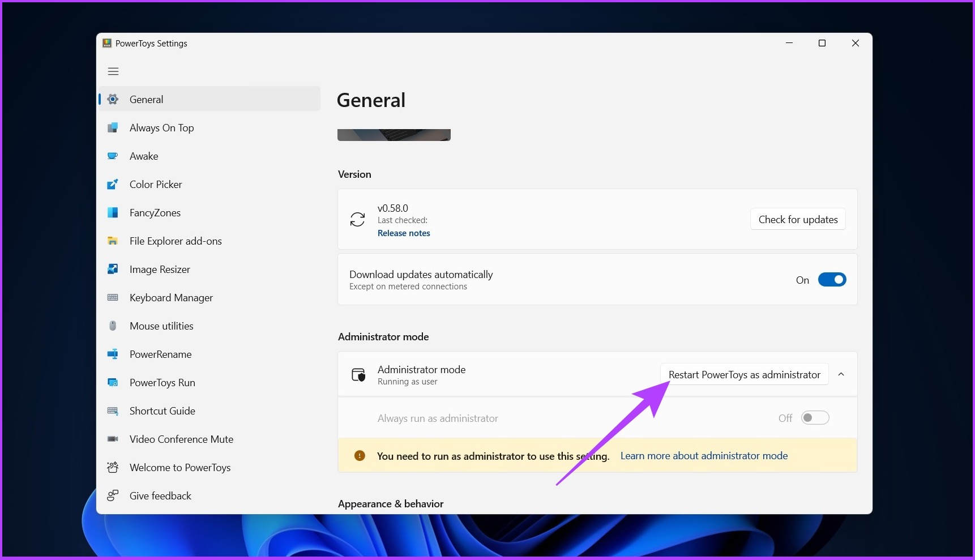The width and height of the screenshot is (975, 560).
Task: Go to the Awake page
Action: [209, 156]
